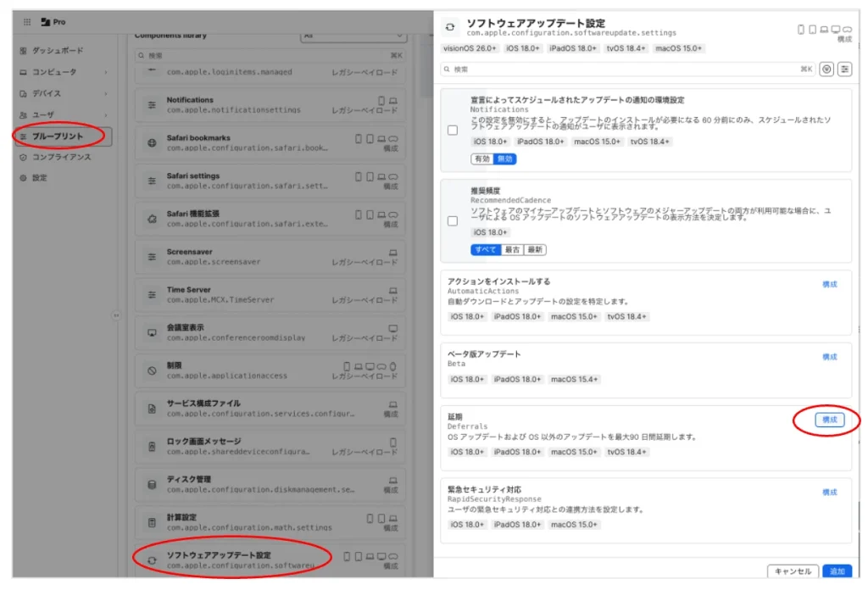868x590 pixels.
Task: Click the Safari 機能拡張 puzzle icon
Action: coord(152,219)
